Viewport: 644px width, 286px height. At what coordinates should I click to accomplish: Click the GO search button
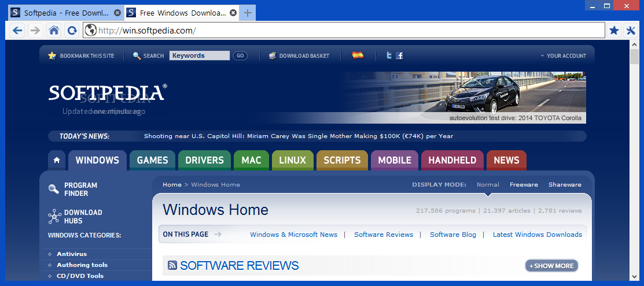(x=240, y=56)
